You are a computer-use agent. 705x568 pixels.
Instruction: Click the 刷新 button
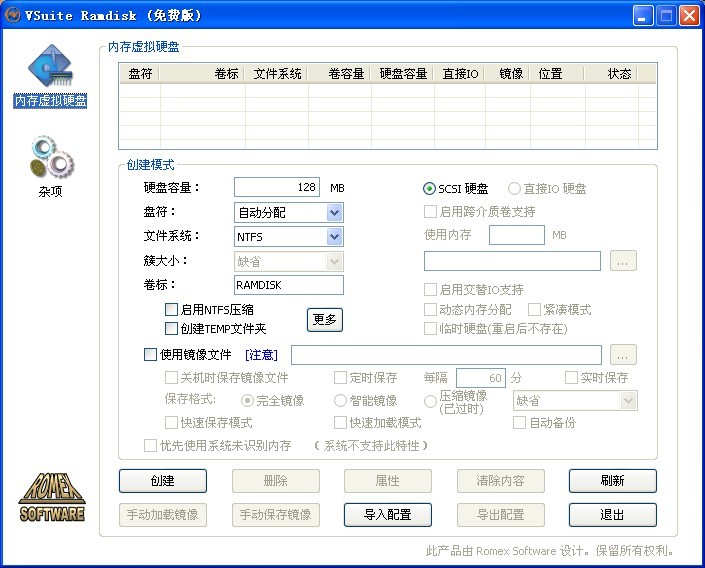click(612, 481)
